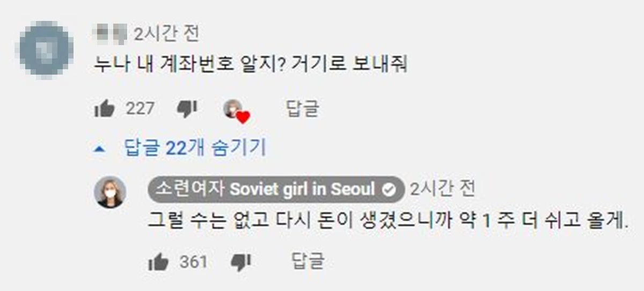Open the top comment's 2시간 전 timestamp
Image resolution: width=644 pixels, height=291 pixels.
point(166,34)
